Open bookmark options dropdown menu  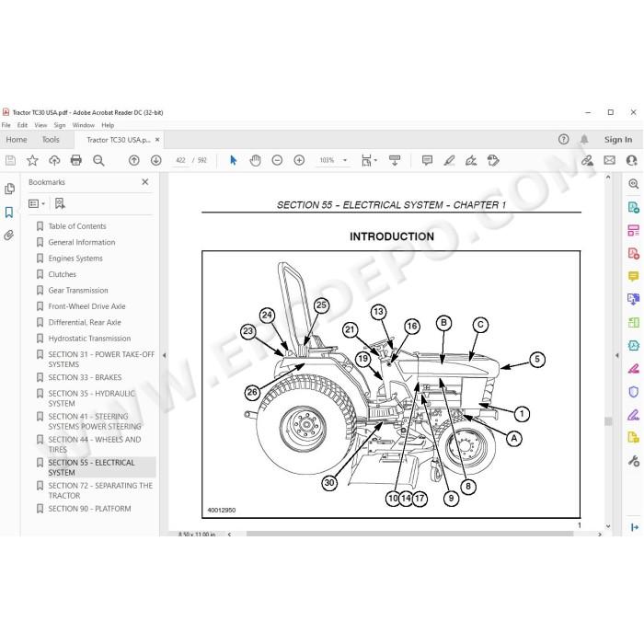pos(37,203)
